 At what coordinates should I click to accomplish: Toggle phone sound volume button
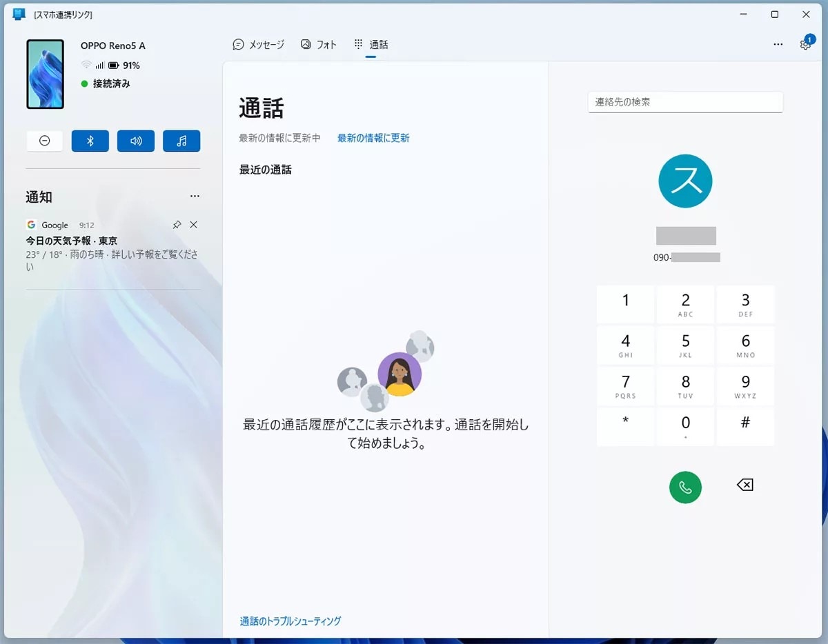coord(136,141)
